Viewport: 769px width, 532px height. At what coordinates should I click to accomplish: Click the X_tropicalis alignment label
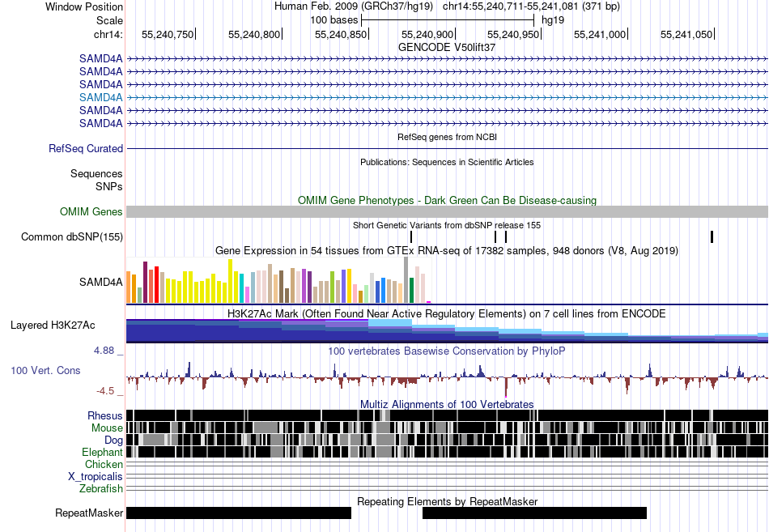click(x=96, y=477)
